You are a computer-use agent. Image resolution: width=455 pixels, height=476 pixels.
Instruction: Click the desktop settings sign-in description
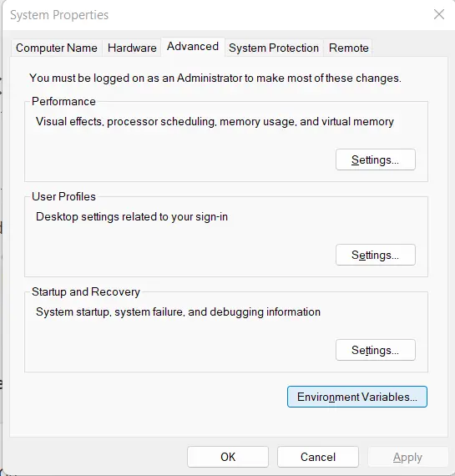(x=132, y=217)
